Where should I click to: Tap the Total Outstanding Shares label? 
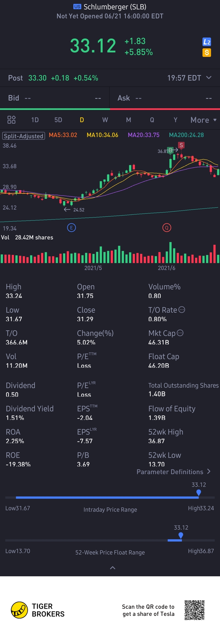point(184,385)
